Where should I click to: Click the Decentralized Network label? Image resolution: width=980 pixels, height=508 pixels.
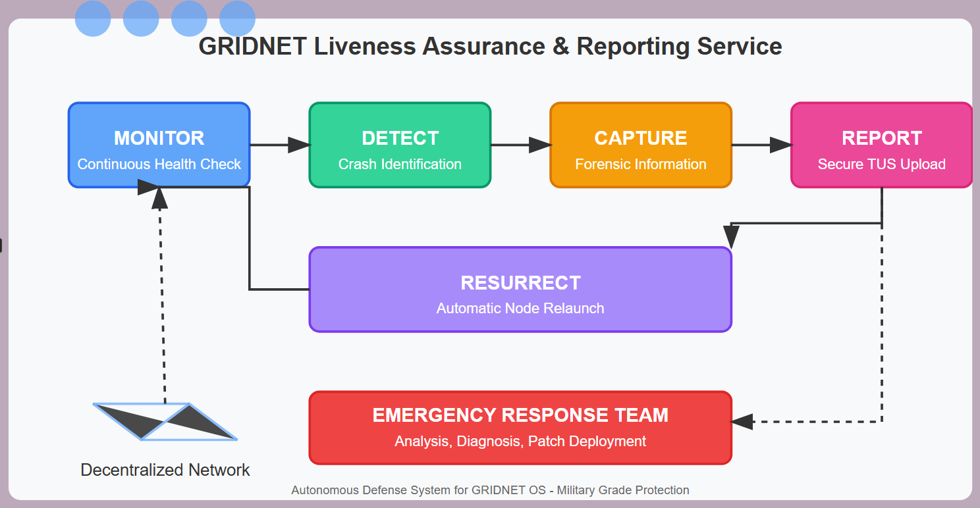[165, 470]
